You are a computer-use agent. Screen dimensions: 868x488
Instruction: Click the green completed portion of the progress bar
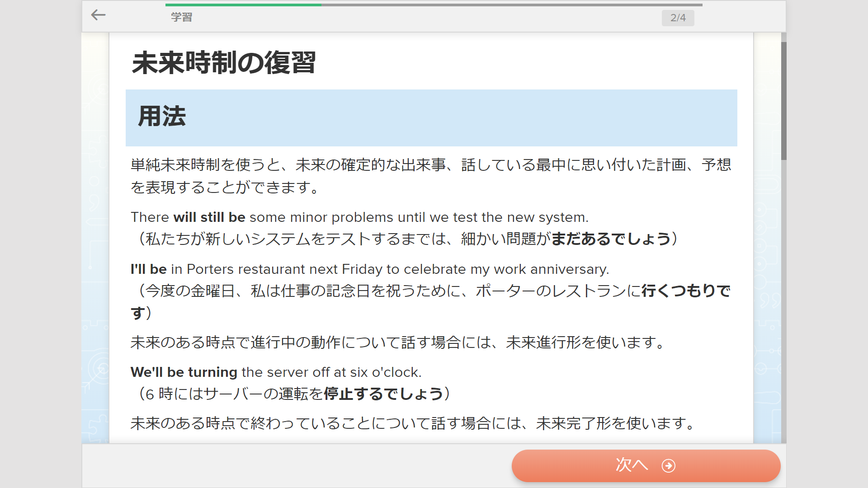(243, 5)
